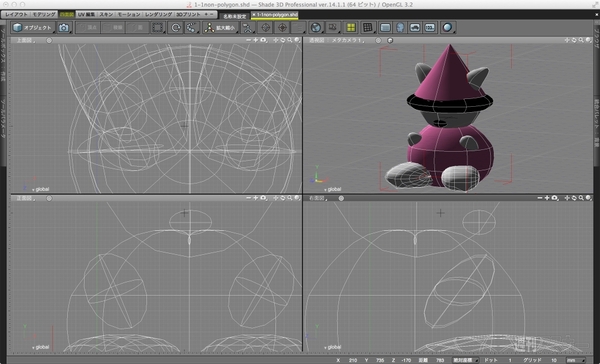
Task: Open the coordinate mode dropdown in status bar
Action: pos(466,360)
